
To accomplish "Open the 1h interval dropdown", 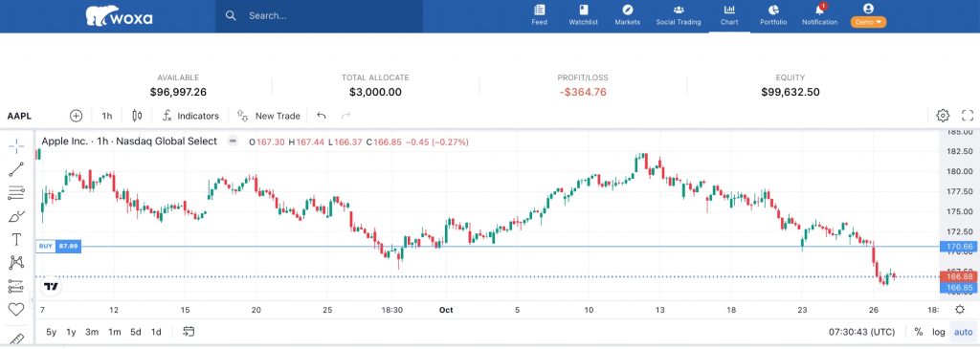I will [107, 116].
